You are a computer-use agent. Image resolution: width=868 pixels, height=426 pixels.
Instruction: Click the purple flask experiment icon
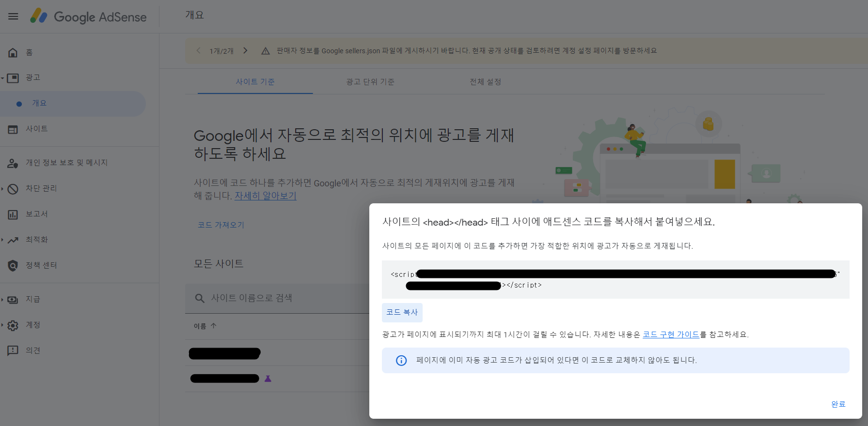tap(268, 379)
